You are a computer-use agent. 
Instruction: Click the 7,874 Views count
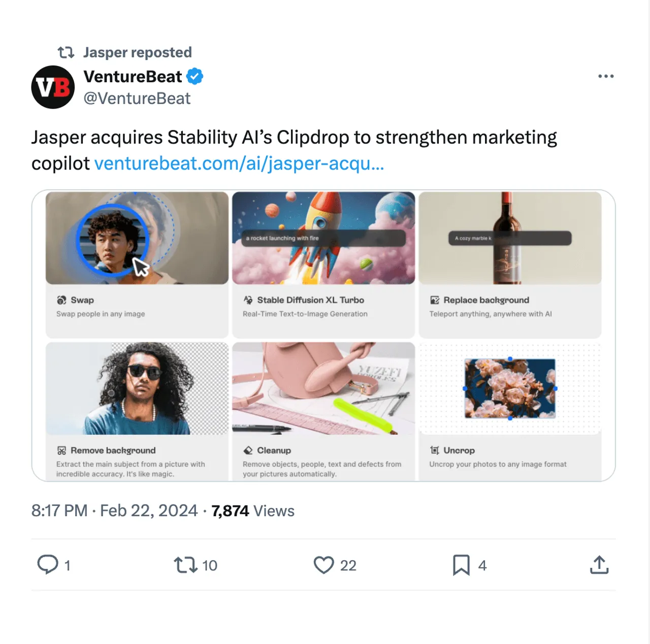253,511
